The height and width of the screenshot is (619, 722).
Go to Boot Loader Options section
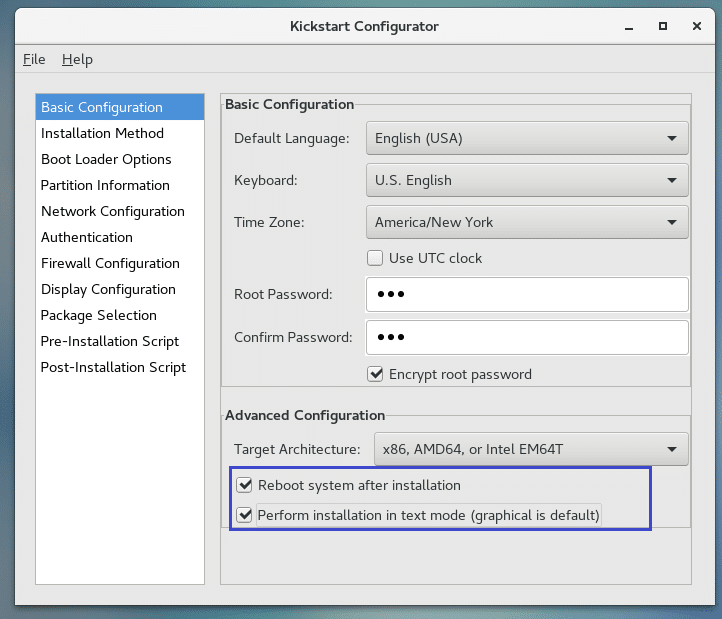click(106, 159)
